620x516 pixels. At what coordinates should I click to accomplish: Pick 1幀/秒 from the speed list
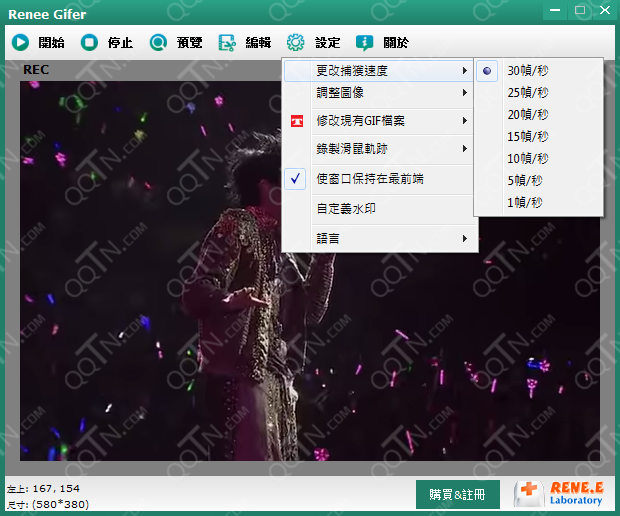[x=524, y=203]
